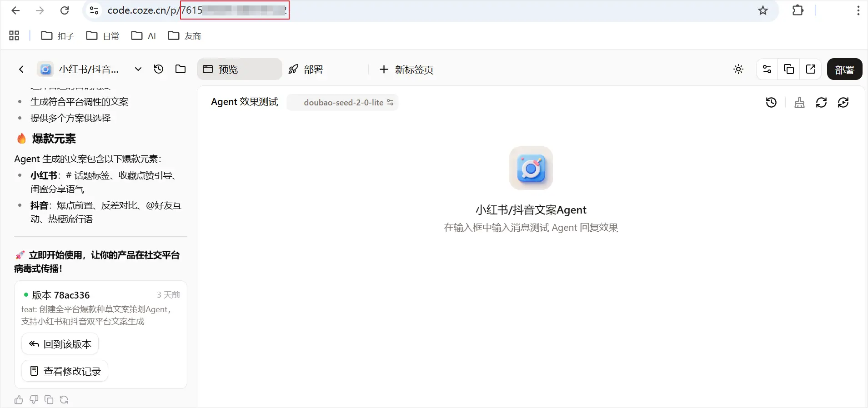View site information in the address bar

point(94,10)
